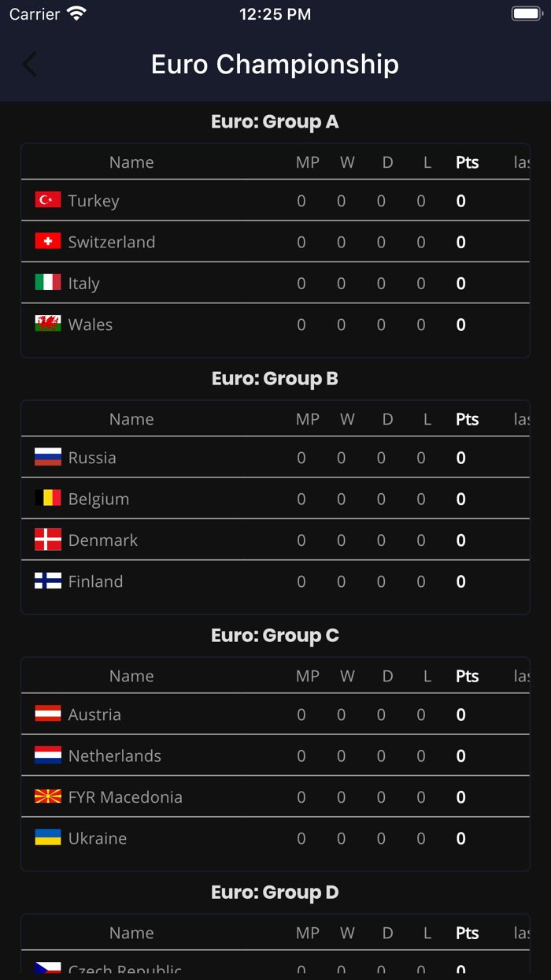Open the Austria team name
The height and width of the screenshot is (980, 551).
pos(94,715)
